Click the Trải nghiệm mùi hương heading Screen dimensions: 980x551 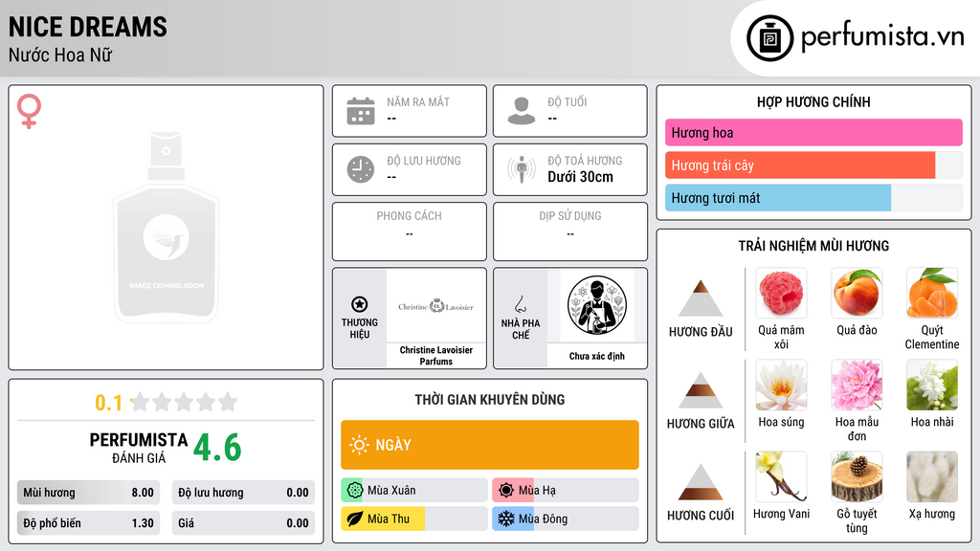coord(813,246)
